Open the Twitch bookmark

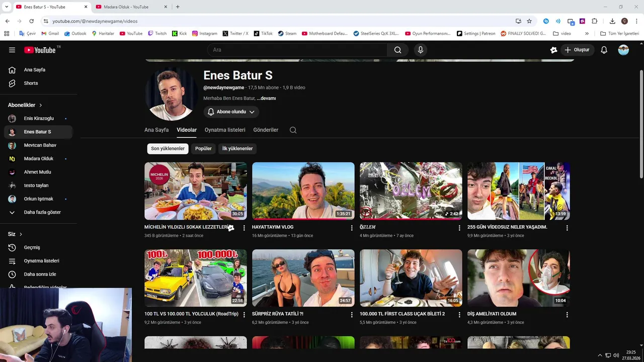point(157,34)
